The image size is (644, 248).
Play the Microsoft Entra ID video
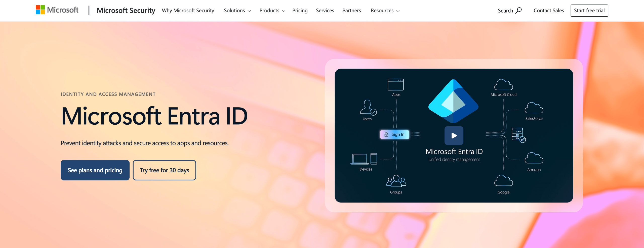[x=454, y=135]
